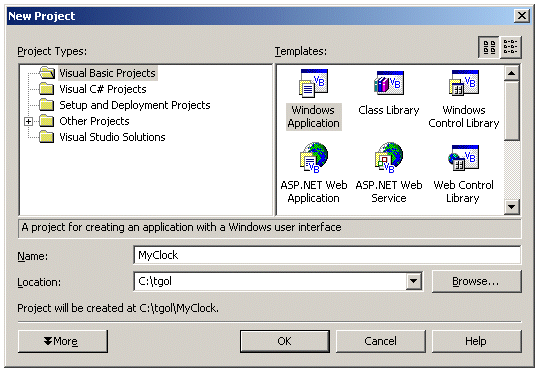Click the Visual Basic Projects folder icon
The width and height of the screenshot is (540, 373).
click(x=47, y=73)
